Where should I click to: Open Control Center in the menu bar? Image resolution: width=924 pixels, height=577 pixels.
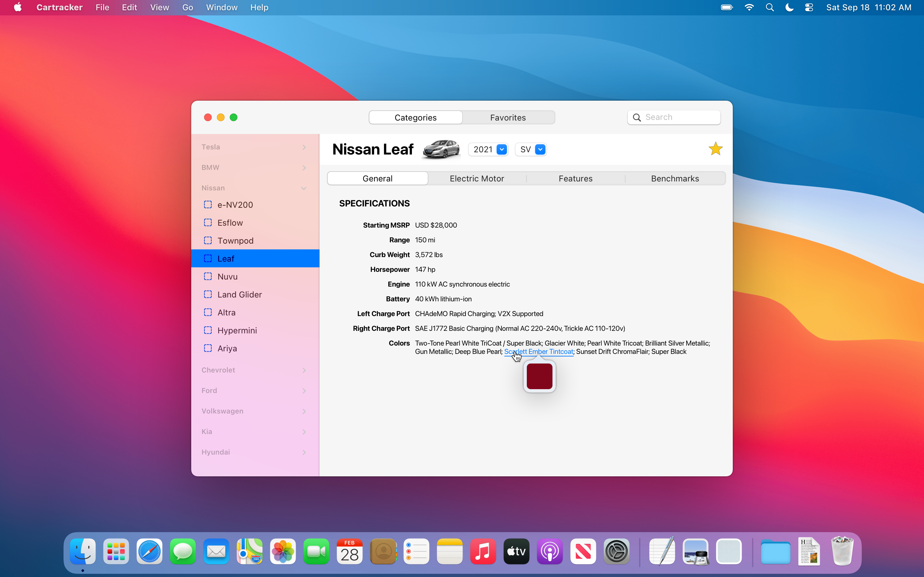pyautogui.click(x=809, y=8)
